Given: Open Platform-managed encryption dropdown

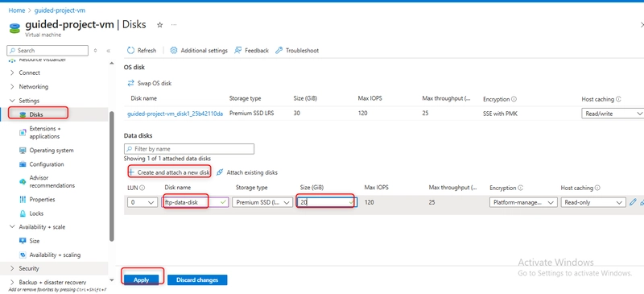Looking at the screenshot, I should click(x=524, y=202).
